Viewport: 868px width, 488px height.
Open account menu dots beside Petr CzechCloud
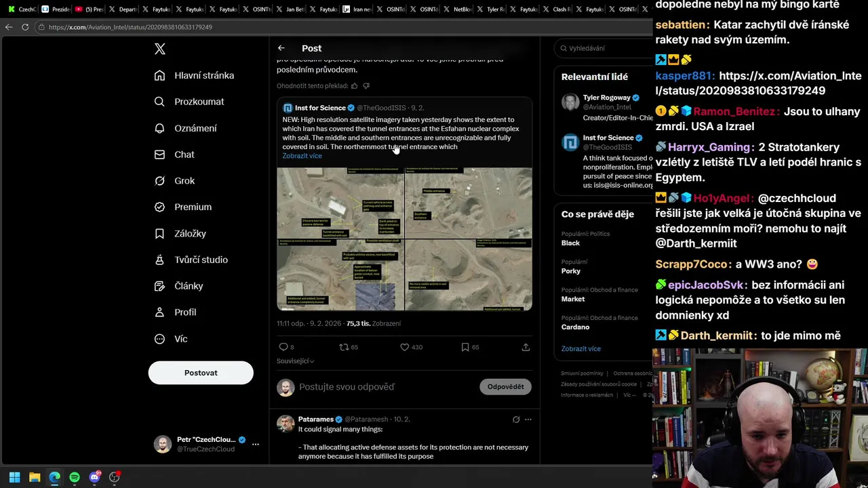click(x=256, y=445)
